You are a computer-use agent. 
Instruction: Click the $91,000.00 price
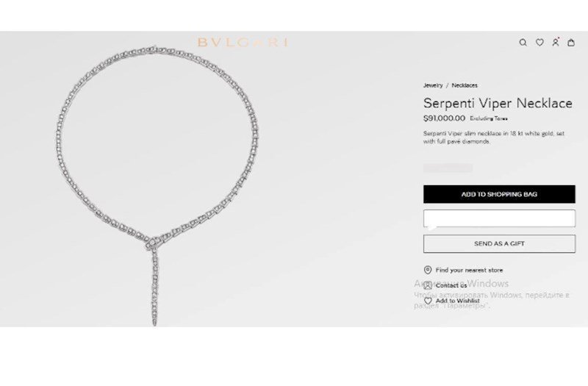point(444,118)
